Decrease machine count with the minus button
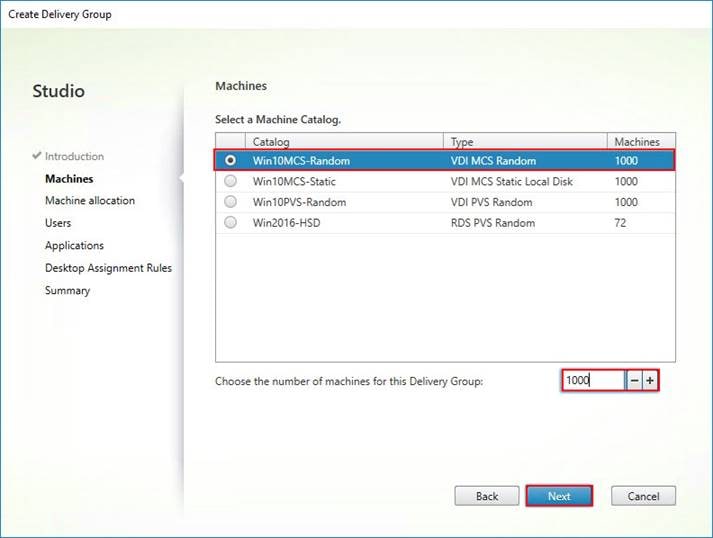The image size is (713, 538). [x=635, y=380]
